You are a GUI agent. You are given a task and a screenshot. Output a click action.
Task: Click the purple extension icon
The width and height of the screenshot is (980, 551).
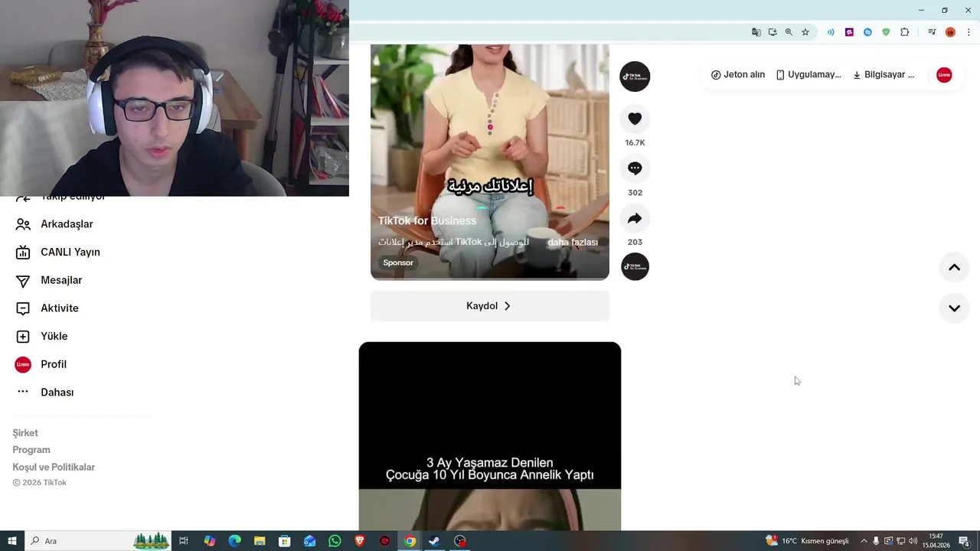pos(849,32)
